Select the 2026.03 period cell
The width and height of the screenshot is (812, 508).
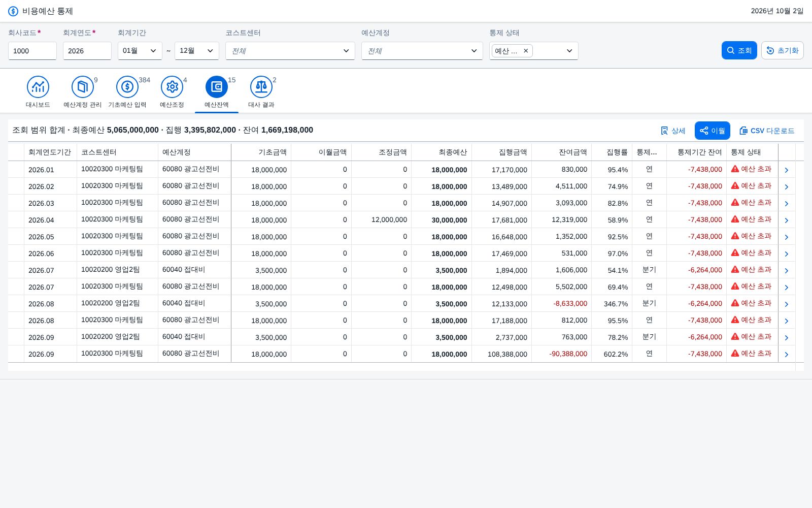[x=50, y=203]
